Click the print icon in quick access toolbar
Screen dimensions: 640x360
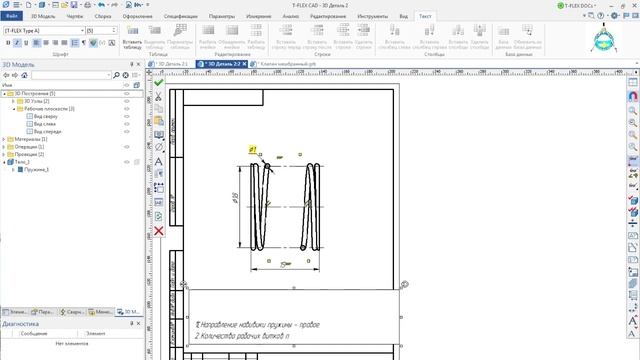pyautogui.click(x=87, y=5)
